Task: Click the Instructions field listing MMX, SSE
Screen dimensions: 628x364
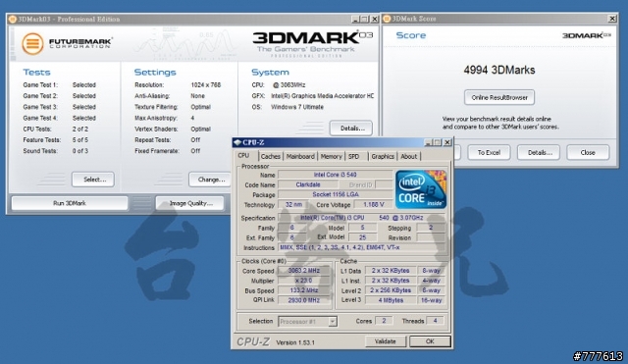Action: [361, 247]
